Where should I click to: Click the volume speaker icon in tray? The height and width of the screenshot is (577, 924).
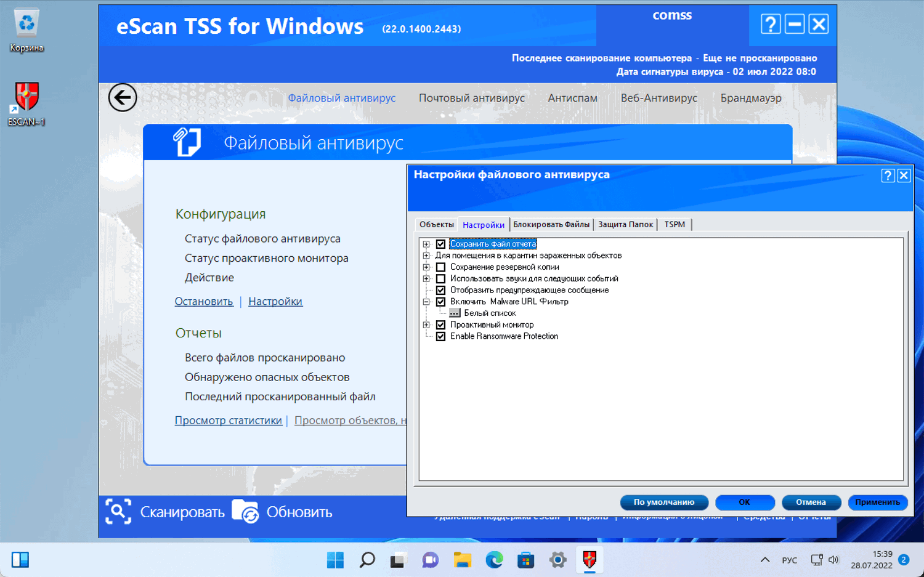point(833,560)
